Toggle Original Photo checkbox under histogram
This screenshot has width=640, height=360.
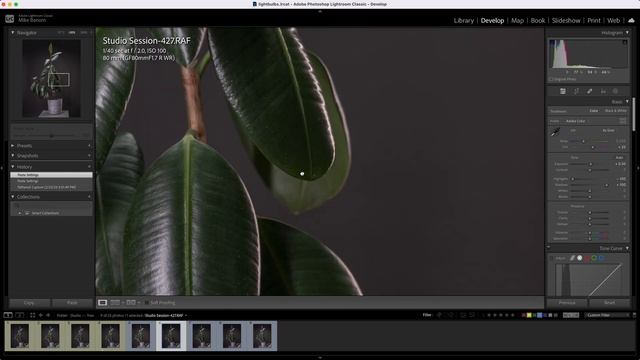(551, 79)
